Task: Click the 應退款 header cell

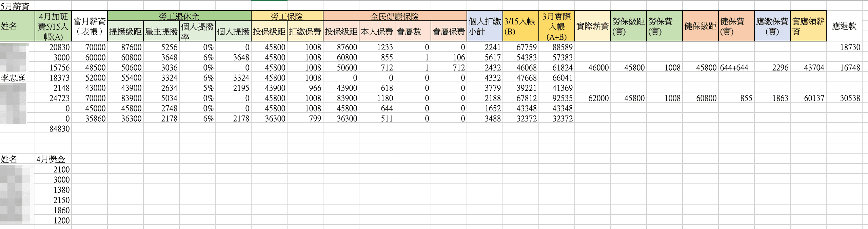Action: click(x=844, y=26)
